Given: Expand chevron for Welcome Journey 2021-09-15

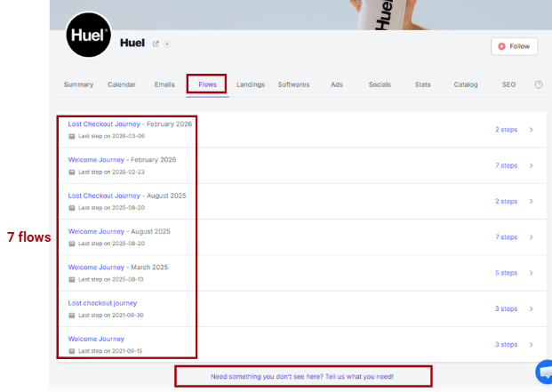Looking at the screenshot, I should click(532, 345).
